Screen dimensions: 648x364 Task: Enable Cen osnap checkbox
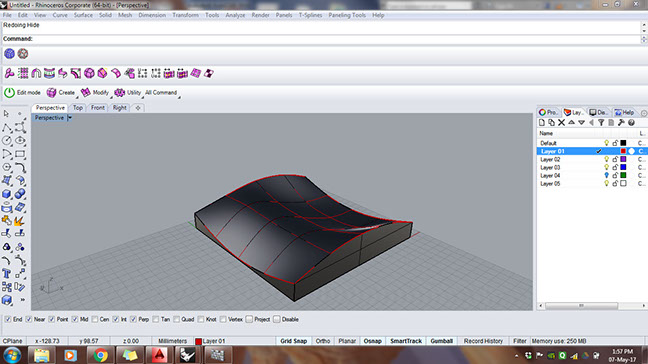[x=95, y=319]
